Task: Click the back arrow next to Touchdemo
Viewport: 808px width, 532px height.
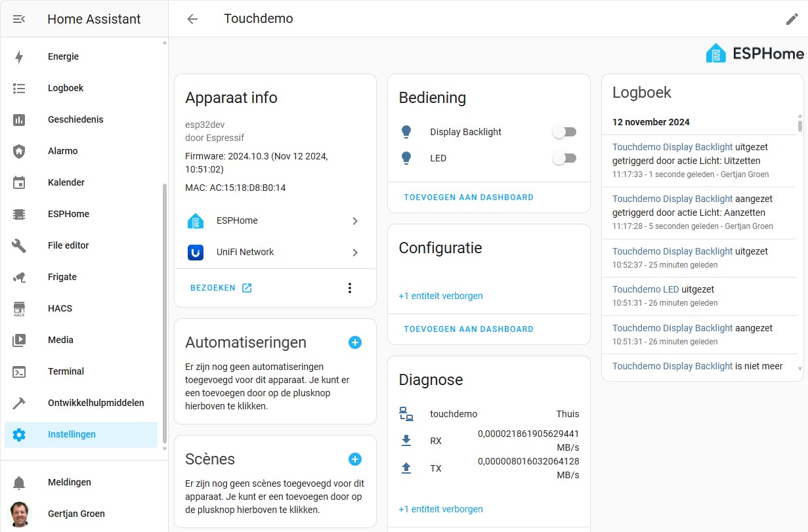Action: click(x=192, y=19)
